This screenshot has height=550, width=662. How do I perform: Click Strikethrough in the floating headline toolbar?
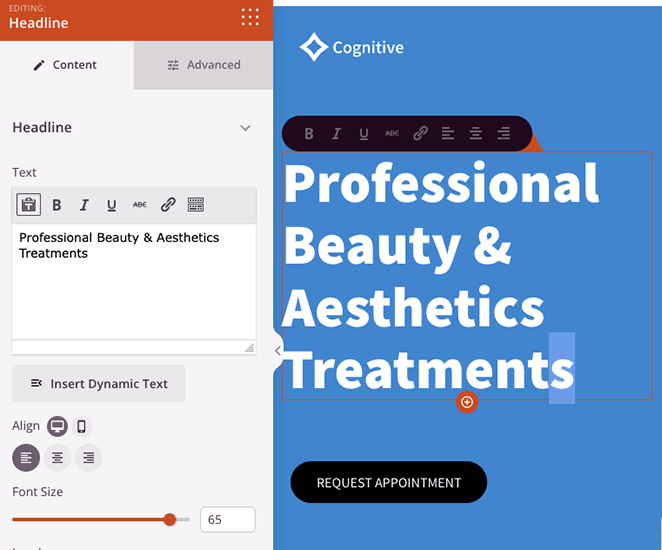click(392, 133)
